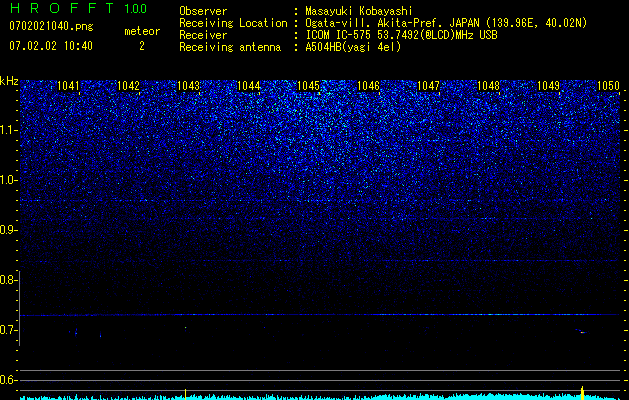Screen dimensions: 629x400
Task: Select the ICOM IC-575 53.7492 MHz receiver text
Action: 401,35
